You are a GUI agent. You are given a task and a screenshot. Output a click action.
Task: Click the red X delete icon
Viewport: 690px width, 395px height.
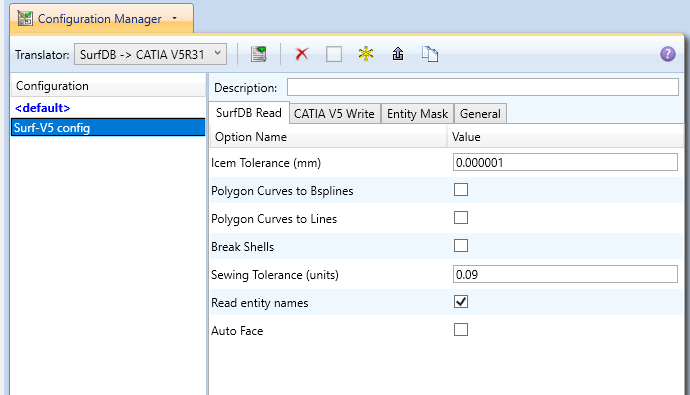[302, 54]
